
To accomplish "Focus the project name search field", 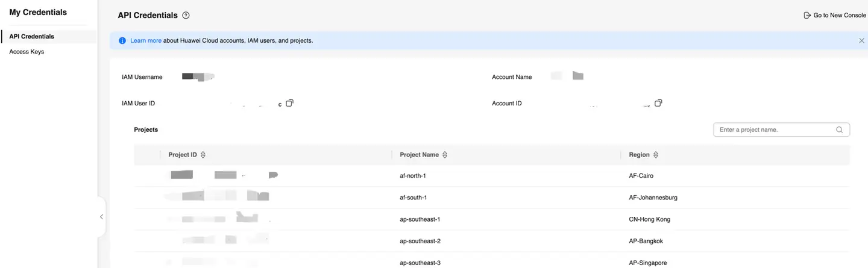I will [x=775, y=130].
